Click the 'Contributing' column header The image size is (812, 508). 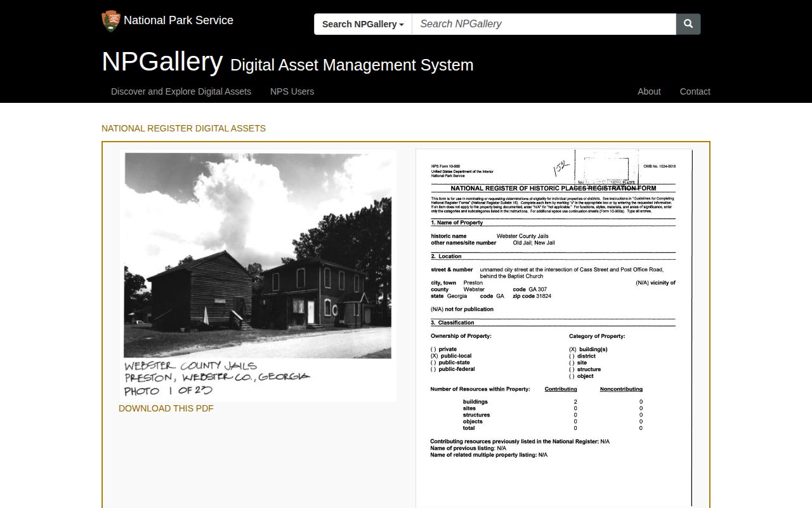pos(561,389)
